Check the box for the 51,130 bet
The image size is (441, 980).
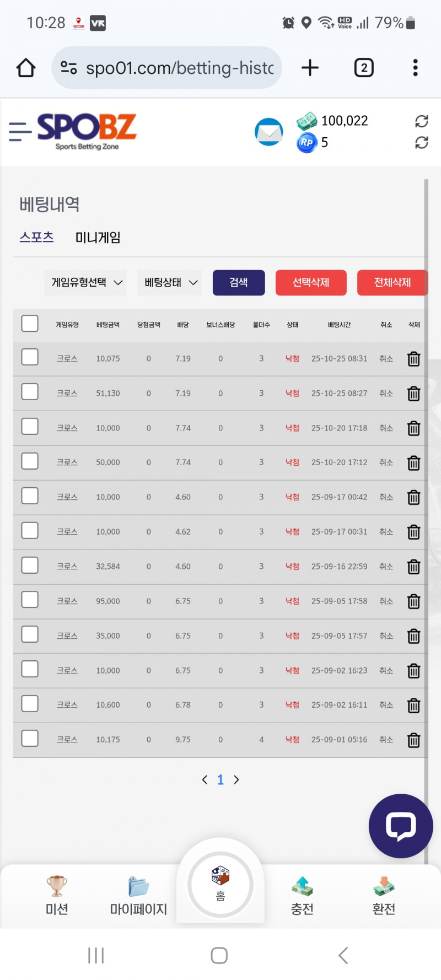pos(30,392)
